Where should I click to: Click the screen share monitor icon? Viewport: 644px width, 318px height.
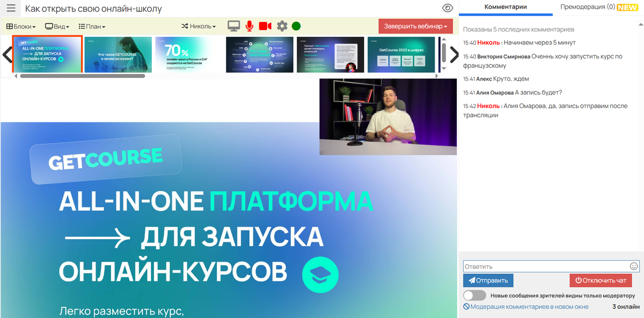pos(233,26)
